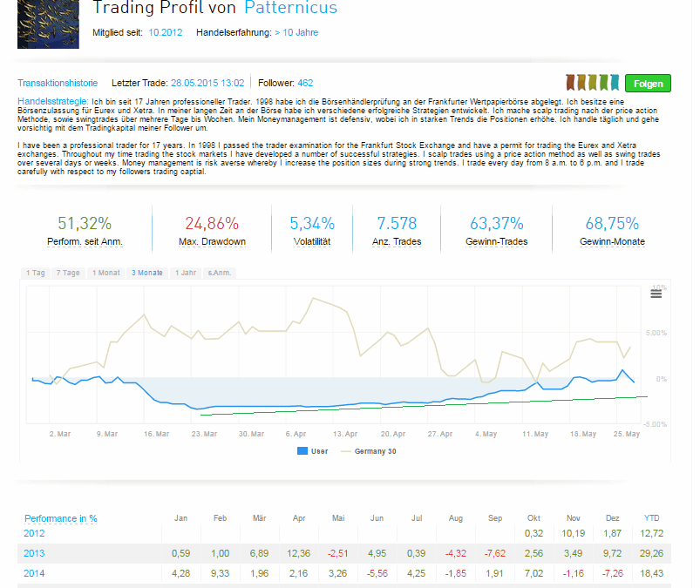Select the 3 Monate chart tab
Screen dimensions: 700x588
point(147,273)
